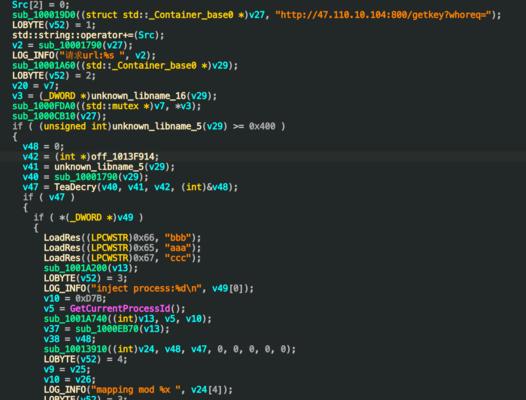The width and height of the screenshot is (526, 400).
Task: Click unknown_libname_16 function call
Action: 139,96
